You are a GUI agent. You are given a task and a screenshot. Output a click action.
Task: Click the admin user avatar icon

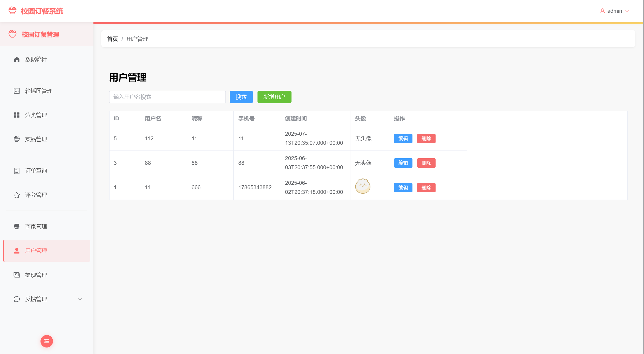pyautogui.click(x=602, y=11)
